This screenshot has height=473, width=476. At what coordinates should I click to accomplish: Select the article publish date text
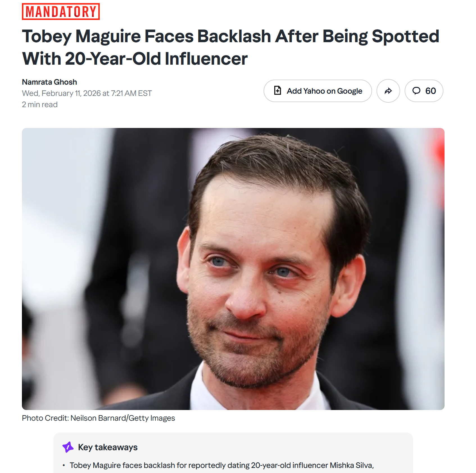pyautogui.click(x=87, y=93)
